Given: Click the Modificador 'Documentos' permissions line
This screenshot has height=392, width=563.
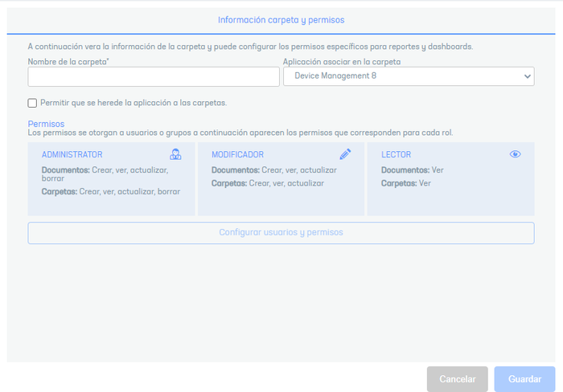Looking at the screenshot, I should (x=273, y=170).
